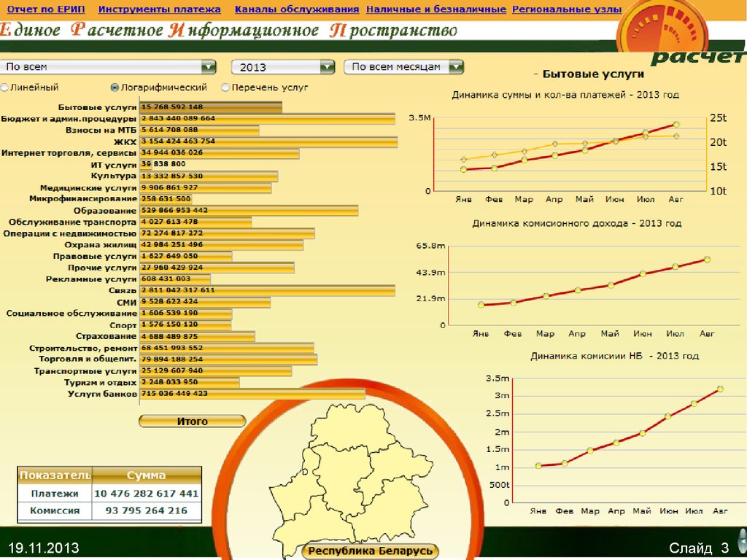Click the Торговля и общепит. bar
The height and width of the screenshot is (560, 747).
point(228,359)
